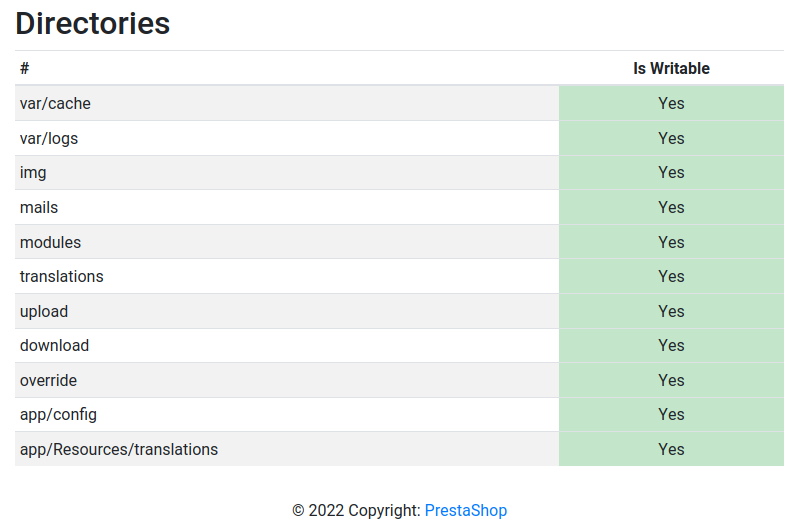Select the modules directory entry
Image resolution: width=806 pixels, height=531 pixels.
click(x=50, y=242)
